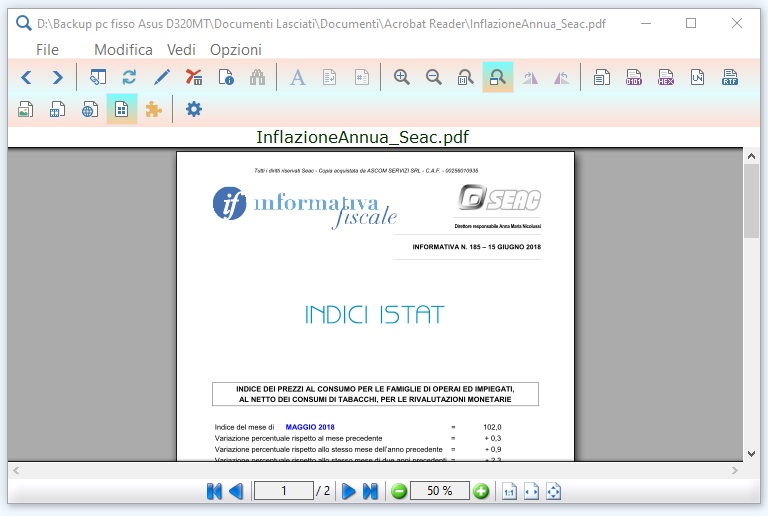Screen dimensions: 768x516
Task: Open the Vedi menu
Action: click(x=181, y=50)
